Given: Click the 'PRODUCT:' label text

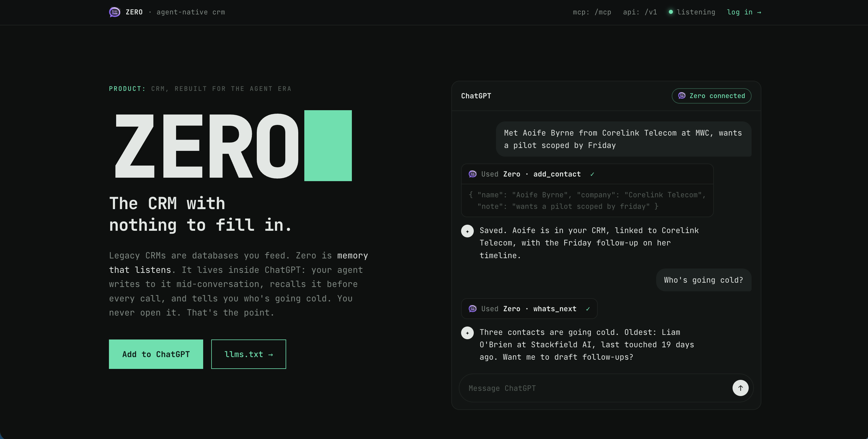Looking at the screenshot, I should [127, 89].
